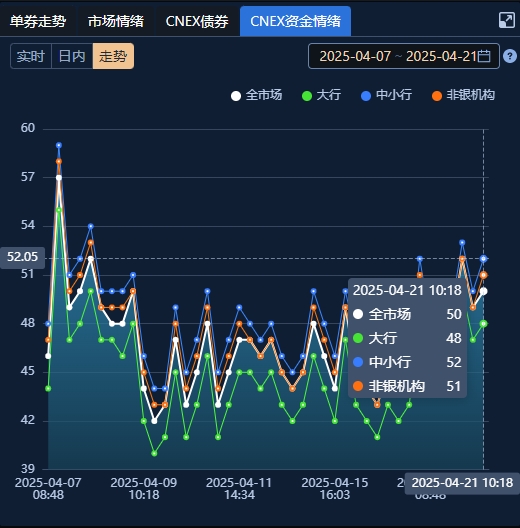Click the 中小行 peak data point at 59
This screenshot has height=528, width=520.
59,145
